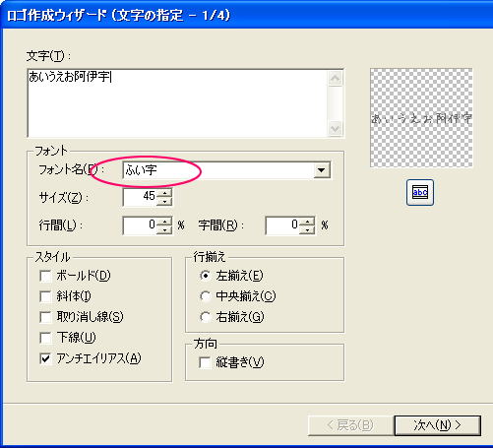Click the 次へ(N) > button
Image resolution: width=493 pixels, height=448 pixels.
pos(438,425)
